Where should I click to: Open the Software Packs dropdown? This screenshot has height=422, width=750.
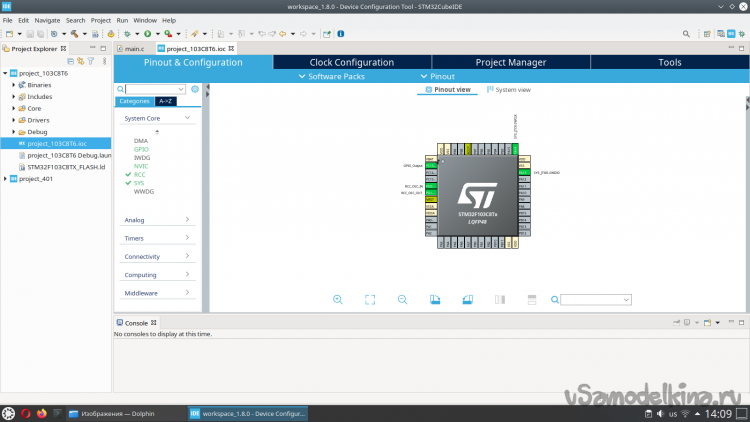click(333, 76)
